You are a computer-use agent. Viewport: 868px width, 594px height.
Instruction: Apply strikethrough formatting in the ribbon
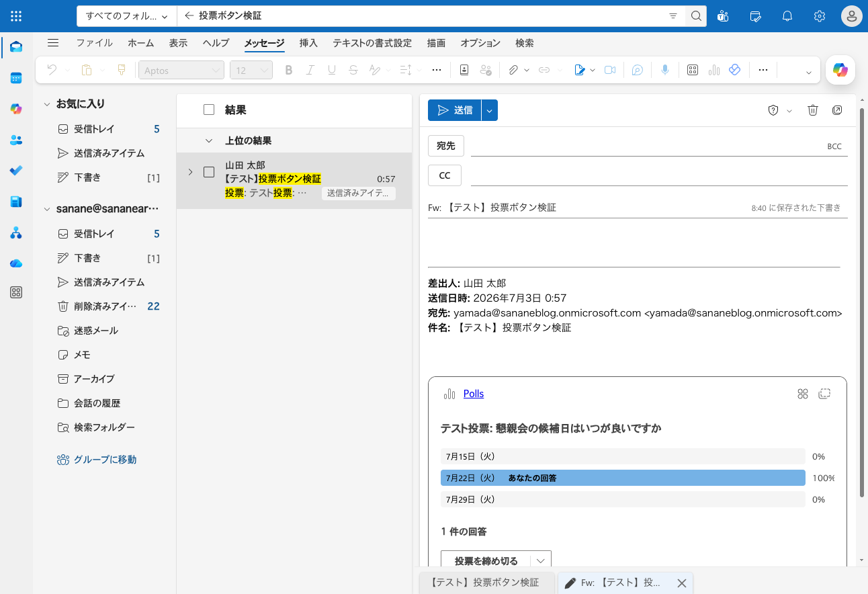[x=353, y=70]
